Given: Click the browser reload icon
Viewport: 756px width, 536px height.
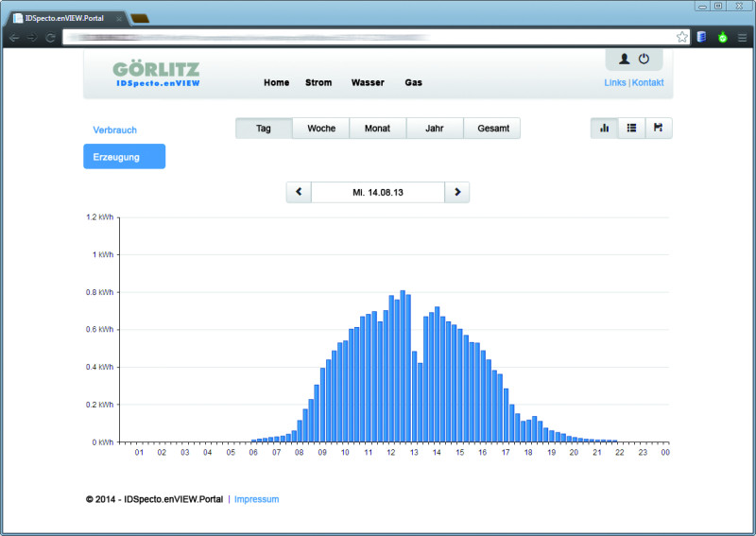Looking at the screenshot, I should click(x=50, y=37).
